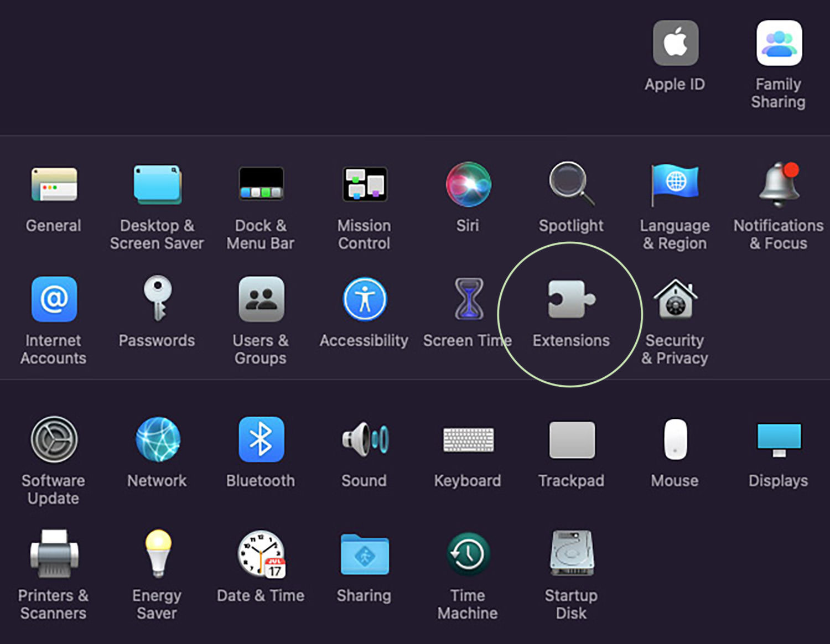Open Passwords key icon

tap(158, 299)
